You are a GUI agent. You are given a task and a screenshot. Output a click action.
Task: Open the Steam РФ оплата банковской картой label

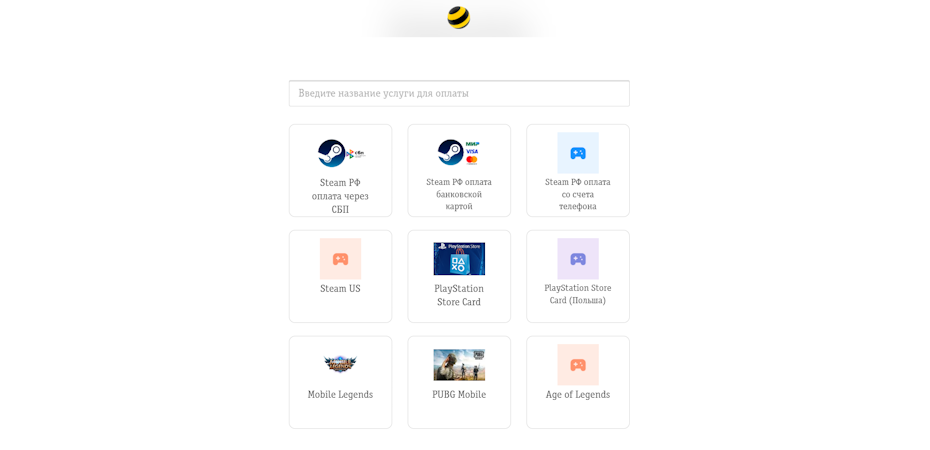(459, 194)
